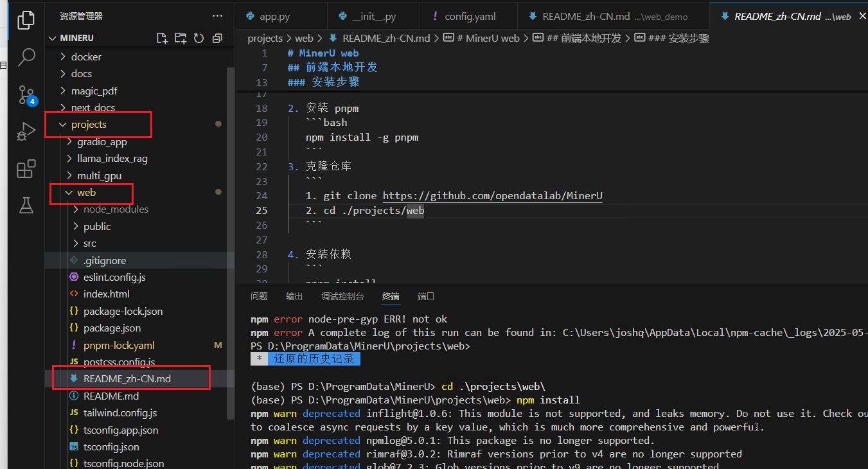Open the explorer more actions ellipsis
The width and height of the screenshot is (868, 469).
coord(218,15)
